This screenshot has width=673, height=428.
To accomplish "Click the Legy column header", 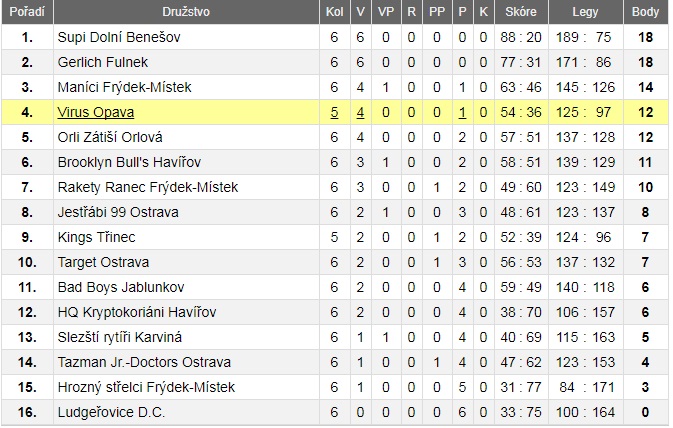I will (585, 12).
